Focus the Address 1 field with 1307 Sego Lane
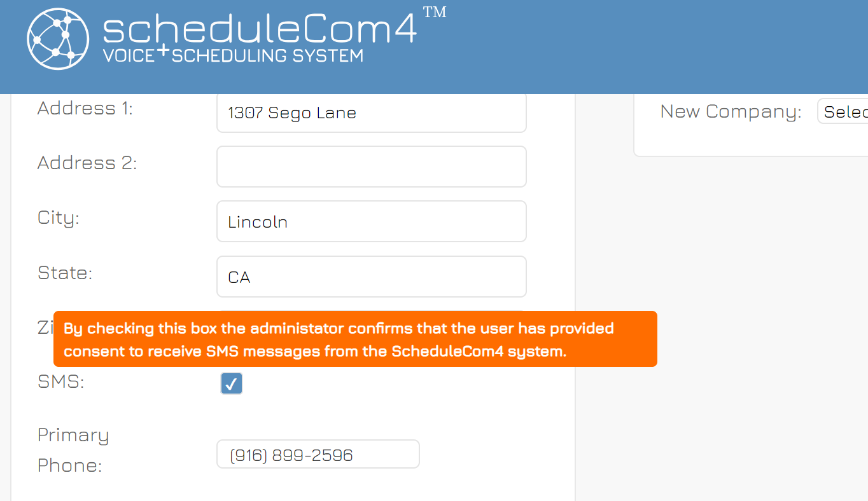Image resolution: width=868 pixels, height=501 pixels. pos(372,113)
